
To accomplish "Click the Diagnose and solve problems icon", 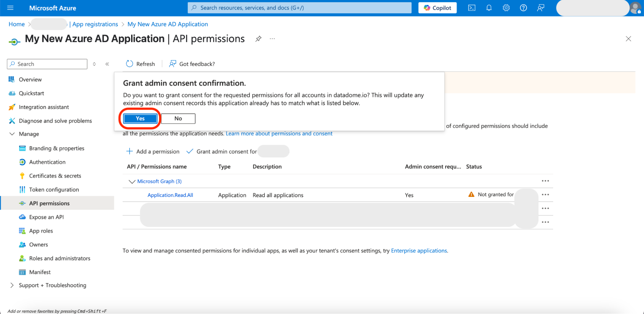I will 12,121.
